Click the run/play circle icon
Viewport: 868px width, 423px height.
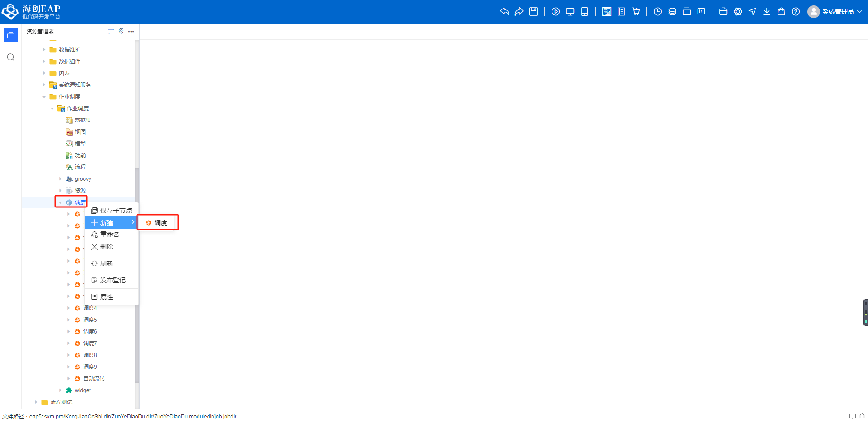point(556,12)
